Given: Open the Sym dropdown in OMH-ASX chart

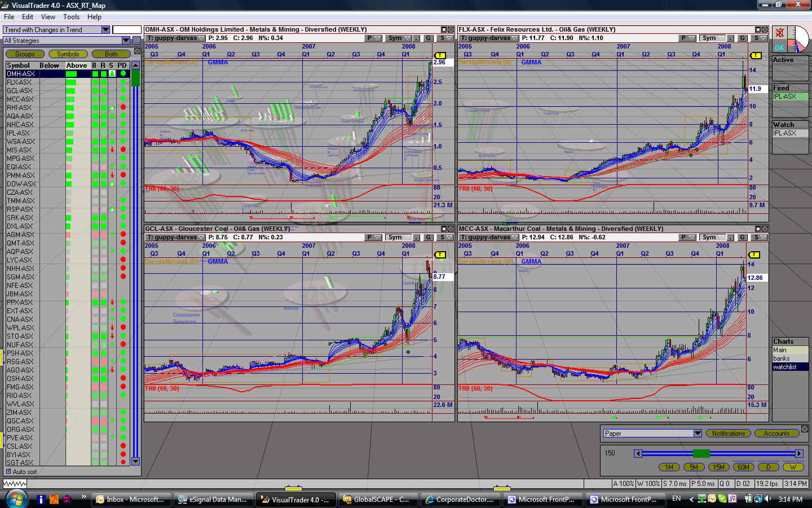Looking at the screenshot, I should click(399, 38).
